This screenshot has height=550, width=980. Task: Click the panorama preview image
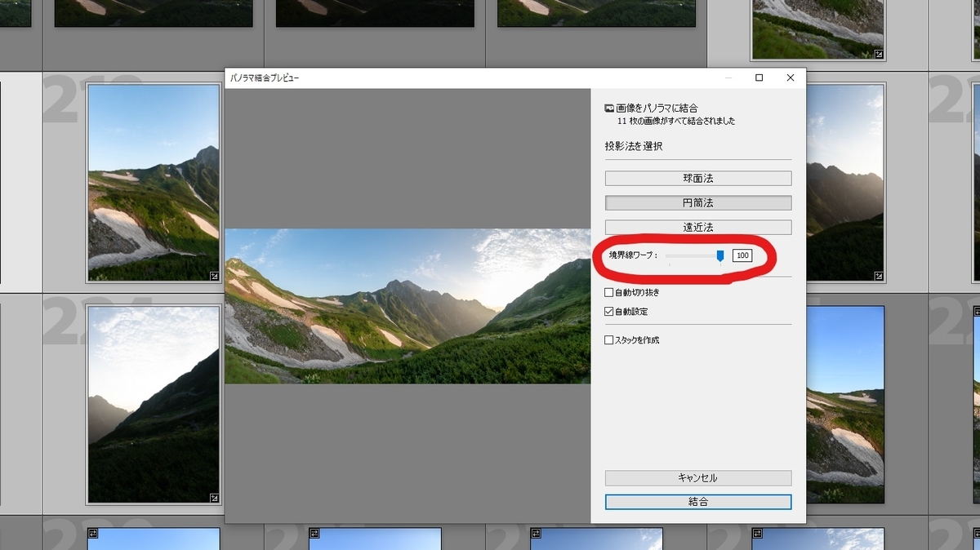(408, 306)
